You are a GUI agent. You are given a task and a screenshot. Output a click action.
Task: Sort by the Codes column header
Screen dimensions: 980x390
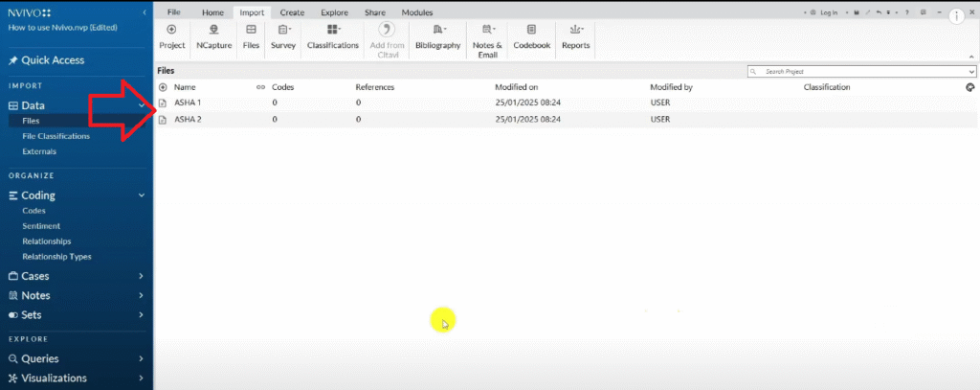283,87
